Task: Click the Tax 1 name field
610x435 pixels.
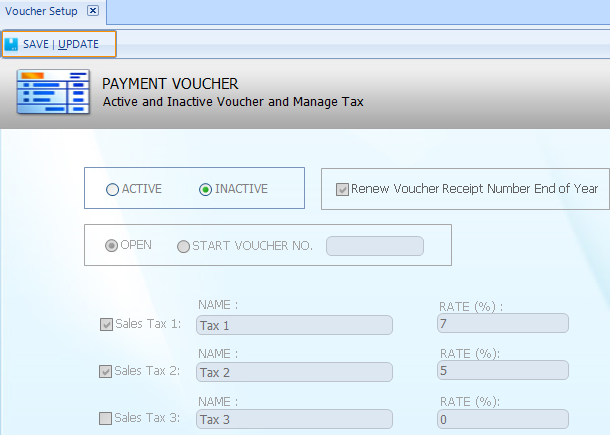Action: pyautogui.click(x=294, y=325)
